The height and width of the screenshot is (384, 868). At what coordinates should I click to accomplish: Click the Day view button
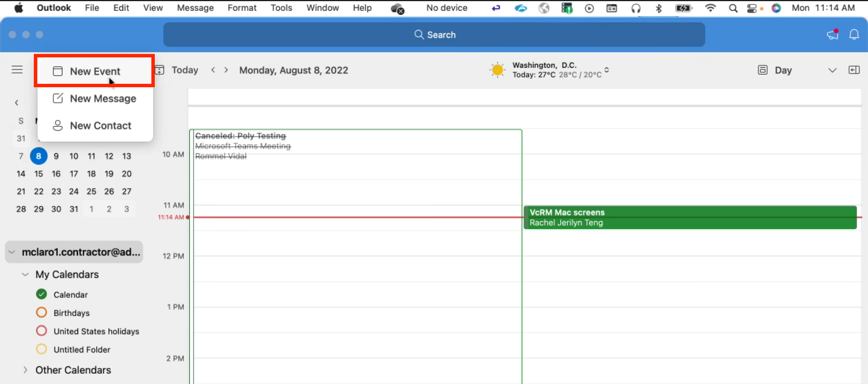[x=775, y=70]
